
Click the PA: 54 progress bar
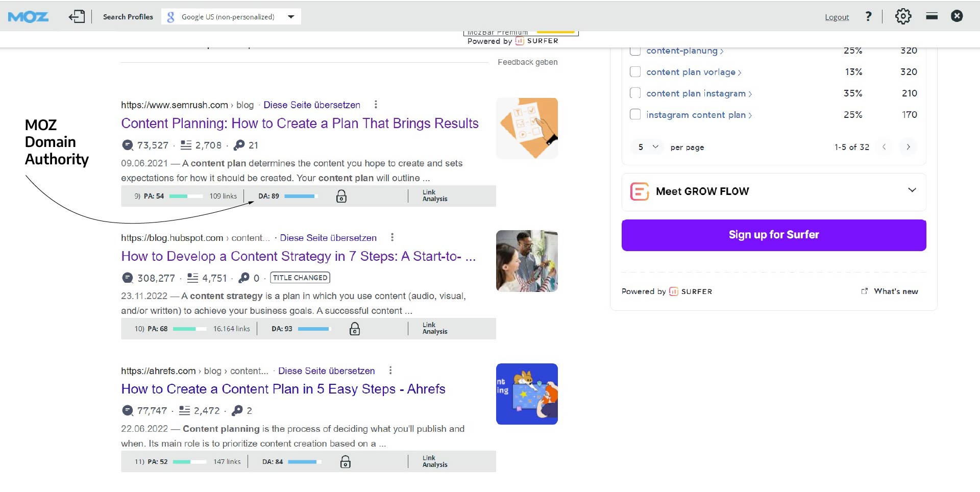[x=186, y=196]
